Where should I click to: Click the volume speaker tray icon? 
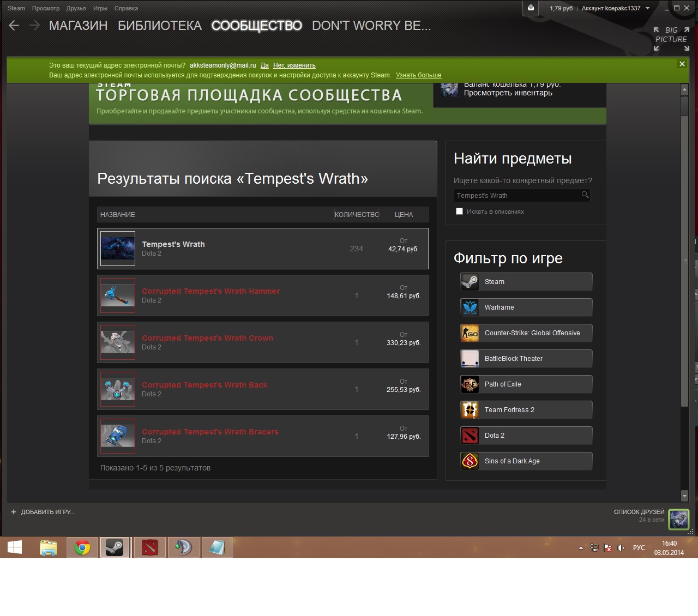(621, 548)
